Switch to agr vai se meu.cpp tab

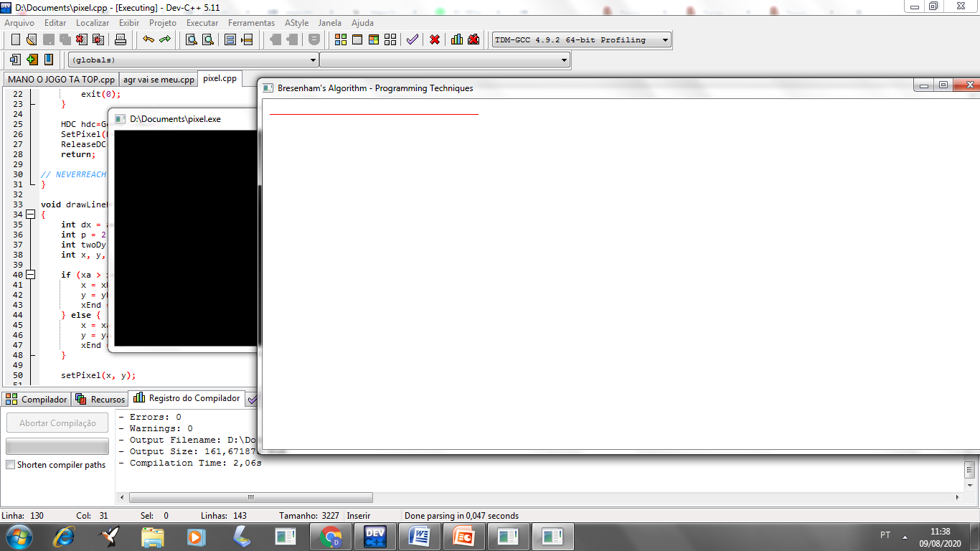tap(159, 80)
